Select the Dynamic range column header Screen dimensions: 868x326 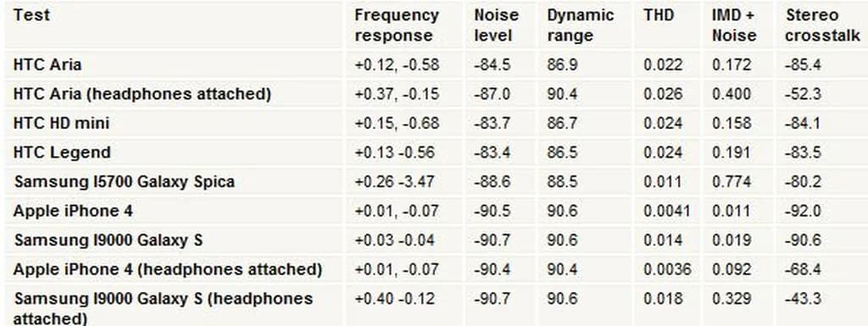(x=580, y=25)
